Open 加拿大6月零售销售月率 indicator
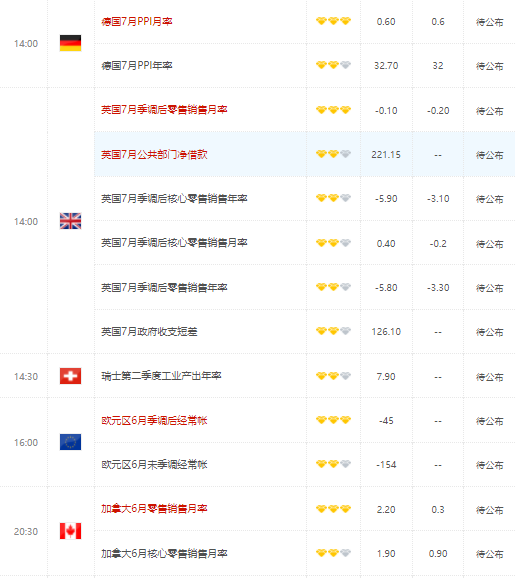 click(x=154, y=509)
